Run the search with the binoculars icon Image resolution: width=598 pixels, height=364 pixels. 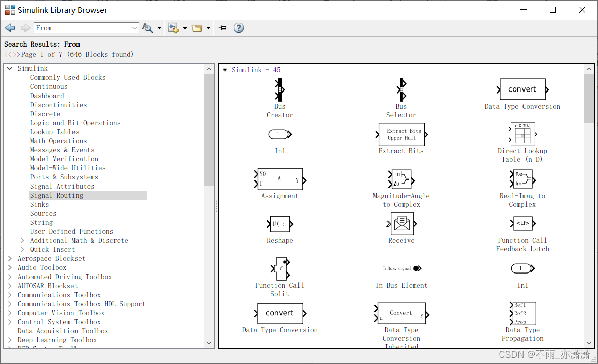147,28
